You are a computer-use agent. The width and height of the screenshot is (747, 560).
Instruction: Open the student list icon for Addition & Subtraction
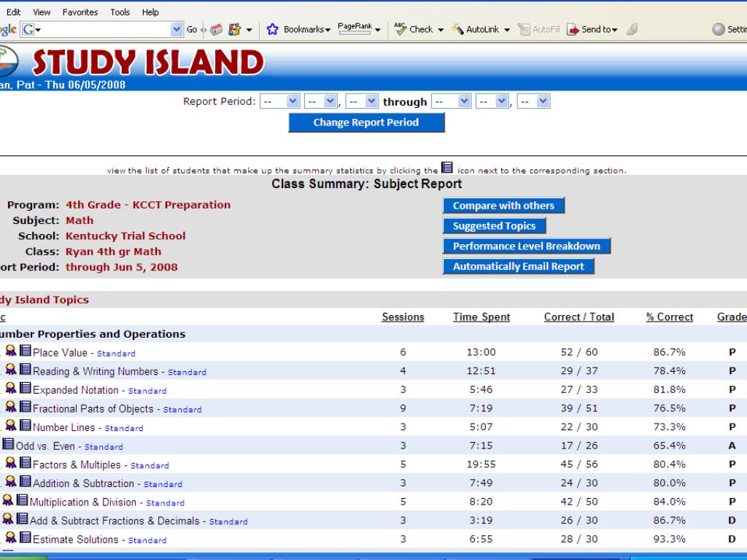tap(26, 481)
